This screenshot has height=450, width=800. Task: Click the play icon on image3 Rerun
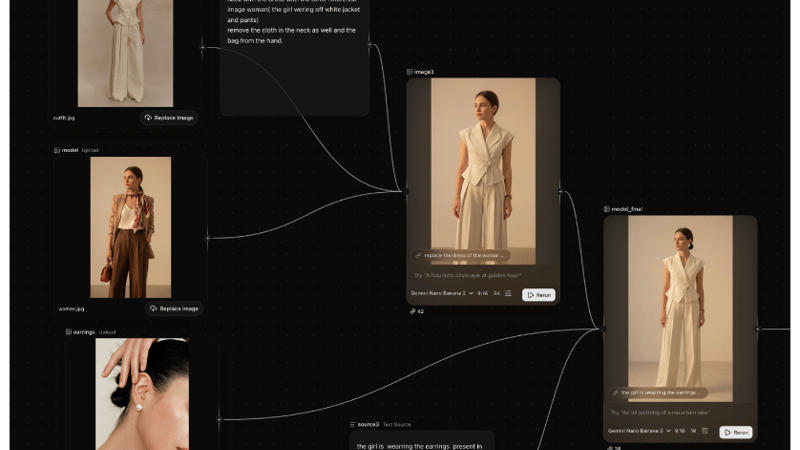(x=531, y=295)
